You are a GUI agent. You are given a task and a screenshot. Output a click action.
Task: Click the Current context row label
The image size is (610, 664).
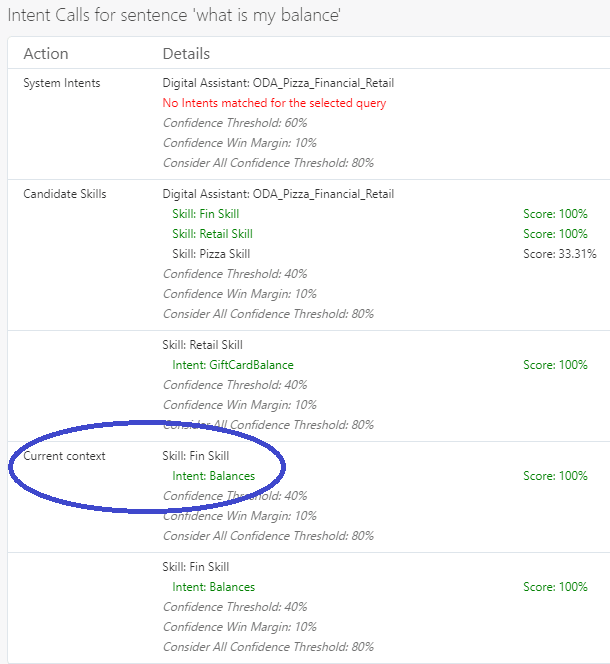[x=64, y=456]
